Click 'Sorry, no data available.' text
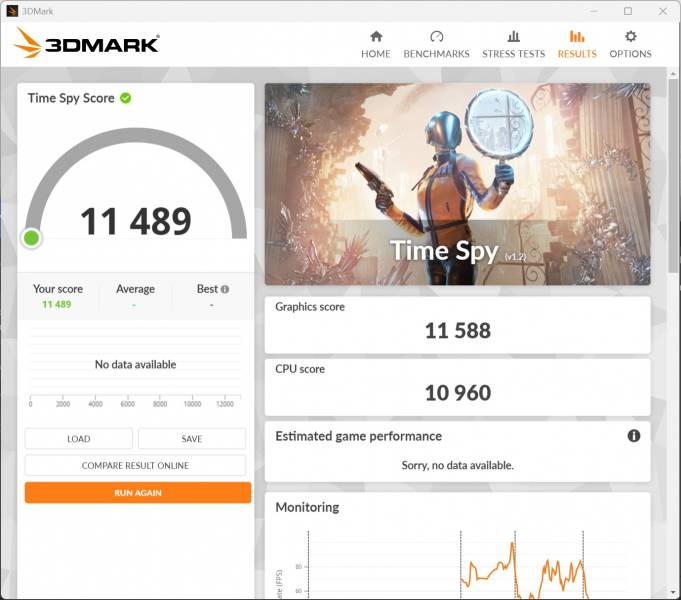 click(457, 465)
